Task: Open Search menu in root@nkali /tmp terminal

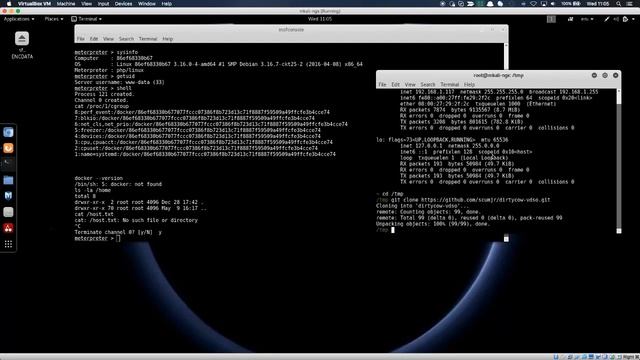Action: coord(428,84)
